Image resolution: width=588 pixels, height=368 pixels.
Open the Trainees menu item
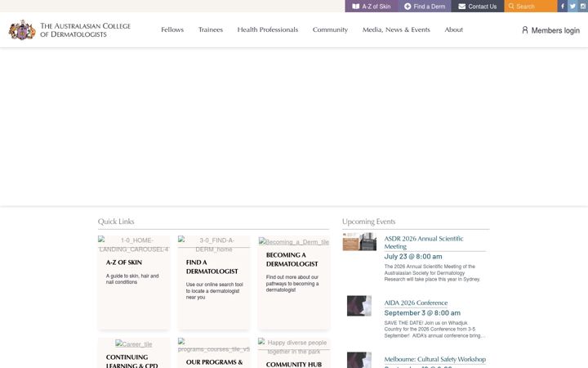tap(211, 29)
